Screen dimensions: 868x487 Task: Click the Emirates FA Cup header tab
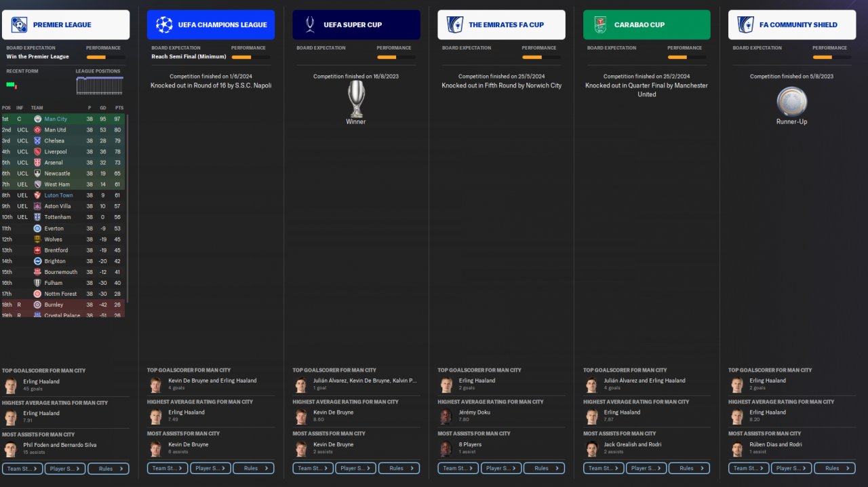501,25
